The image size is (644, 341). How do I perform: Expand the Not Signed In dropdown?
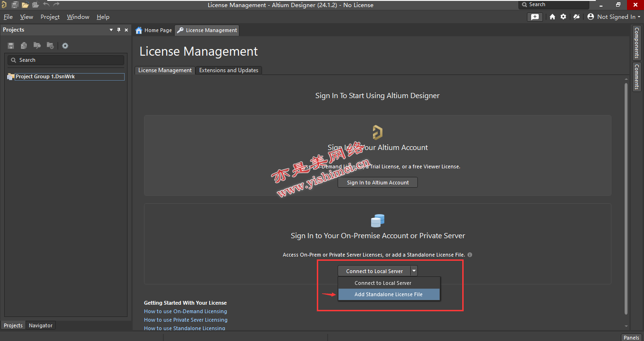pyautogui.click(x=619, y=17)
